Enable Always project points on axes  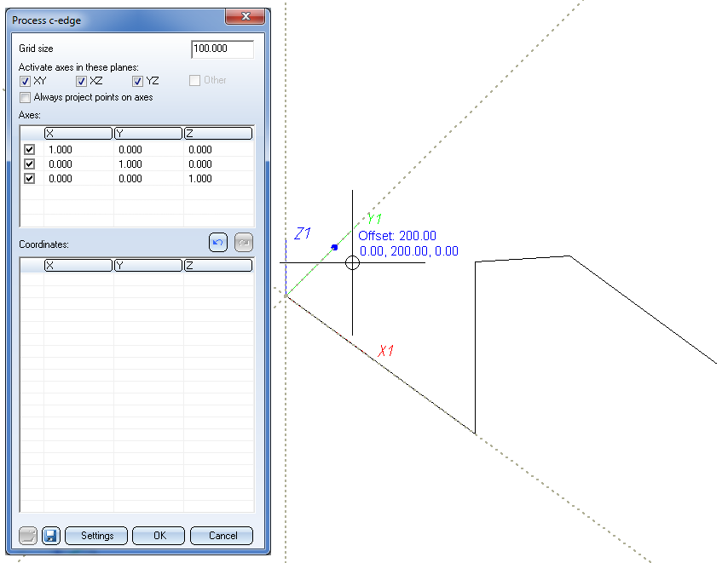[x=26, y=97]
